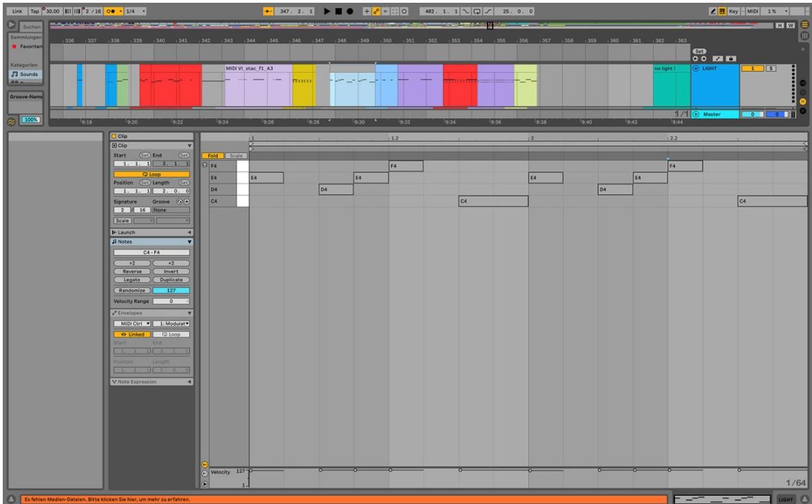The image size is (812, 504).
Task: Click the Tap tempo button
Action: [x=35, y=11]
